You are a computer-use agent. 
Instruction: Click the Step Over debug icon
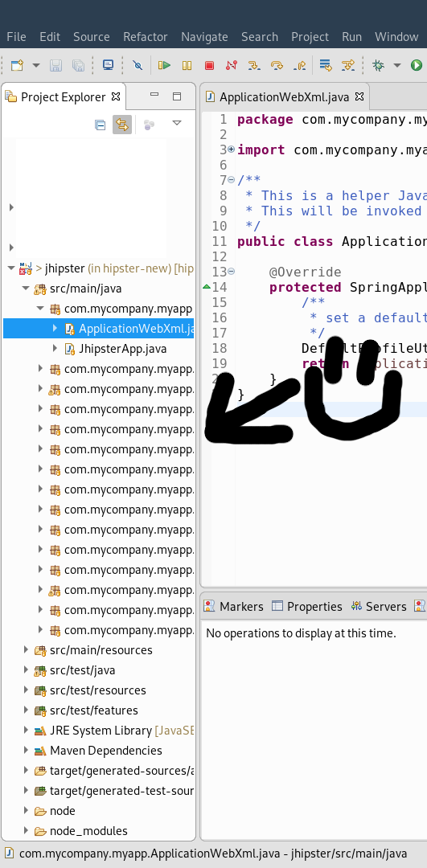(277, 65)
